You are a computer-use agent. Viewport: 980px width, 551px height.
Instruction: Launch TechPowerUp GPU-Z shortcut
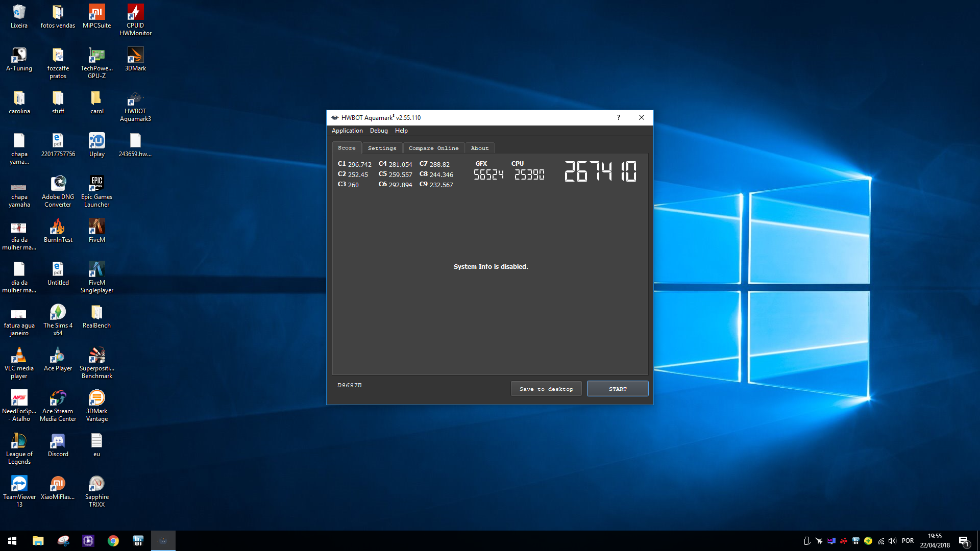coord(96,63)
